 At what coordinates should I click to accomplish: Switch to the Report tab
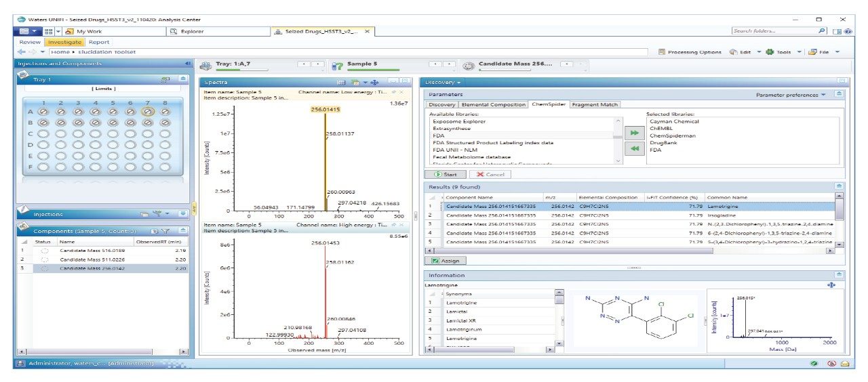[x=98, y=42]
